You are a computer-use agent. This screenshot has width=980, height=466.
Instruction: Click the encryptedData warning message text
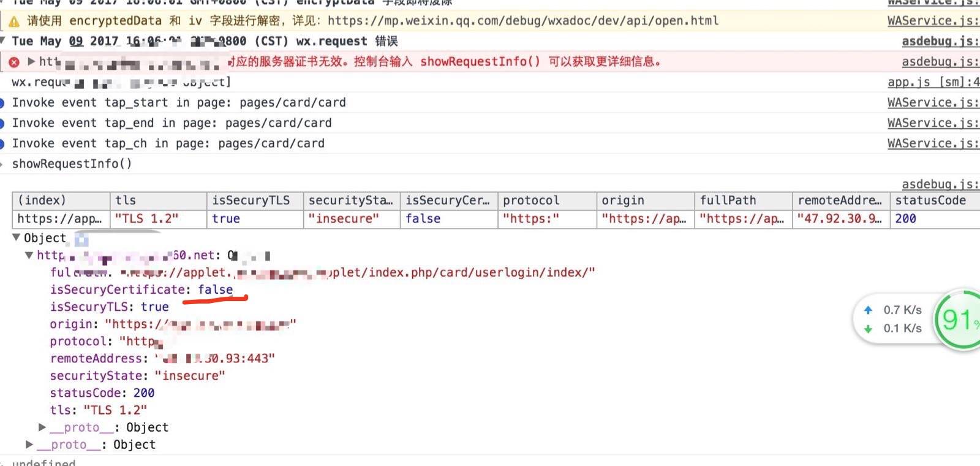(372, 21)
